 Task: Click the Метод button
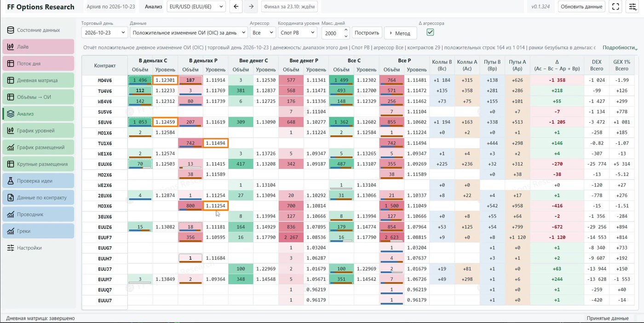coord(400,33)
